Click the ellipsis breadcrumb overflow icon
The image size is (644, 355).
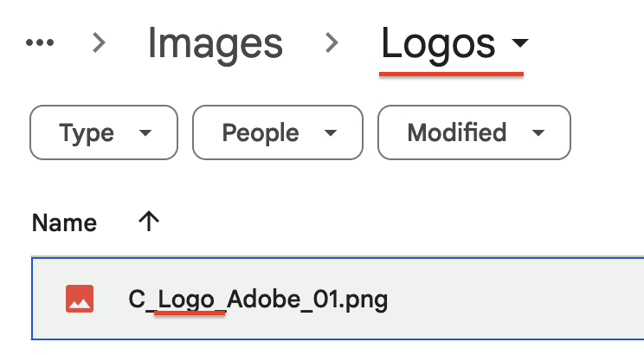[x=40, y=42]
